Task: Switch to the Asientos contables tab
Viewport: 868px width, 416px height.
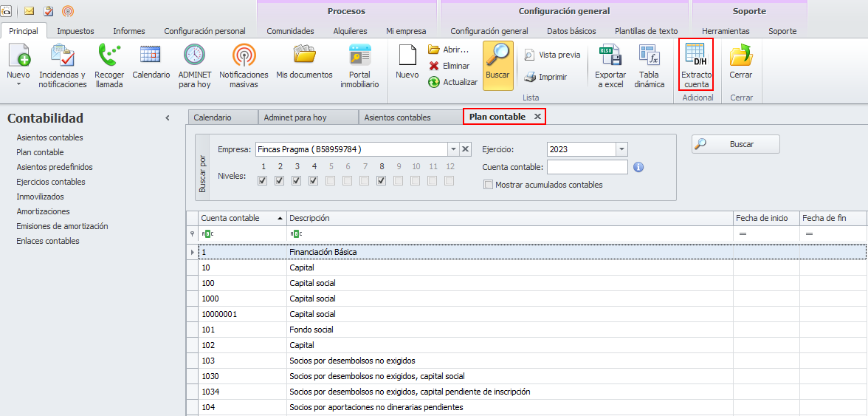Action: pos(397,117)
